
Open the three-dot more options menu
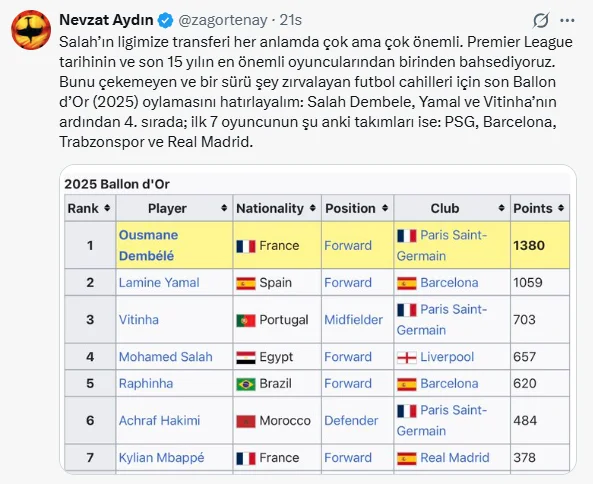(x=567, y=20)
